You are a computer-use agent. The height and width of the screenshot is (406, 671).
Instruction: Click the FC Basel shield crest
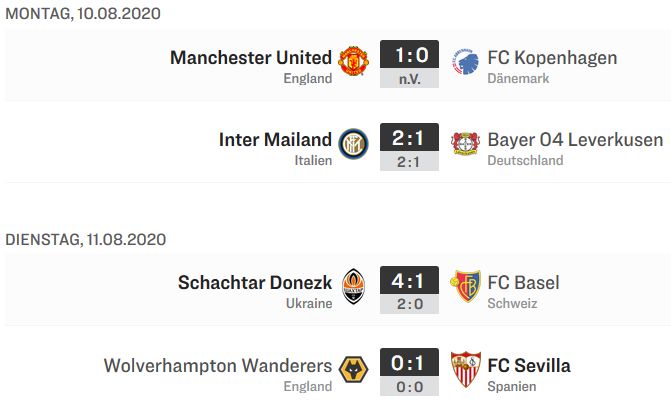tap(466, 286)
